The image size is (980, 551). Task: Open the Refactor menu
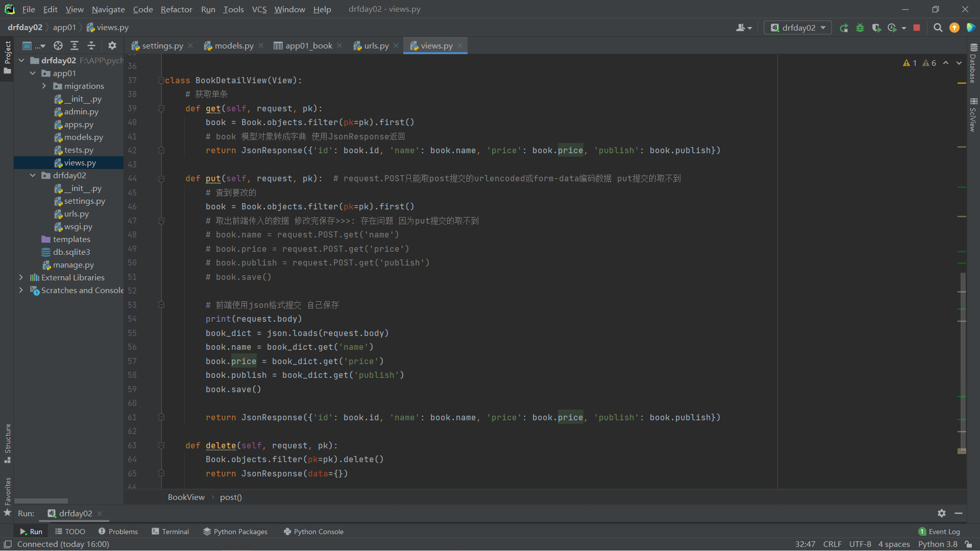(x=176, y=9)
